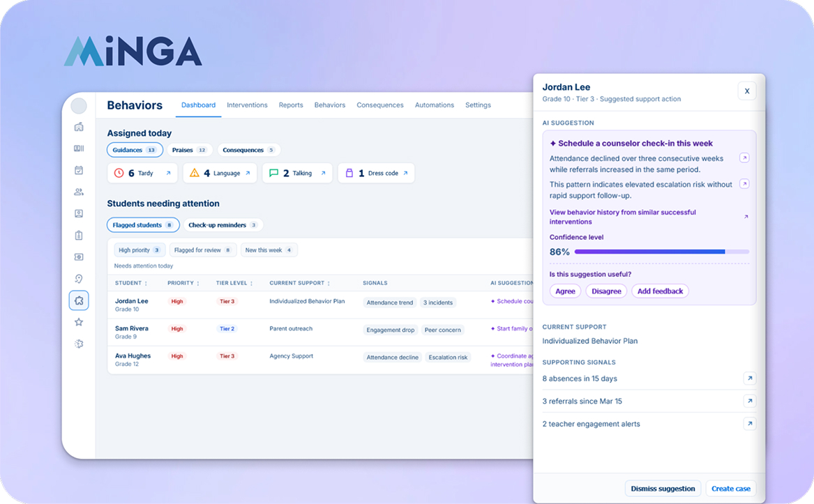Open the clipboard badge sidebar icon
The width and height of the screenshot is (814, 504).
(79, 236)
